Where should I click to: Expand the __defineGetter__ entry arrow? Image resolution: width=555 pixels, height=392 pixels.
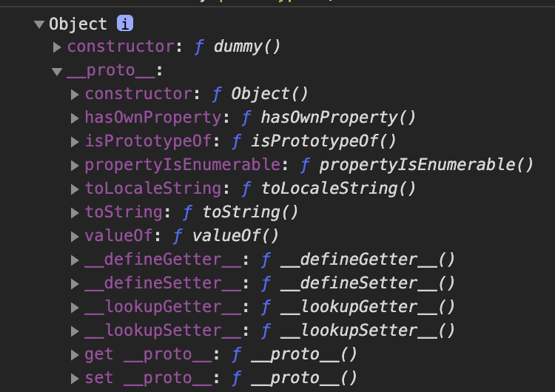75,260
